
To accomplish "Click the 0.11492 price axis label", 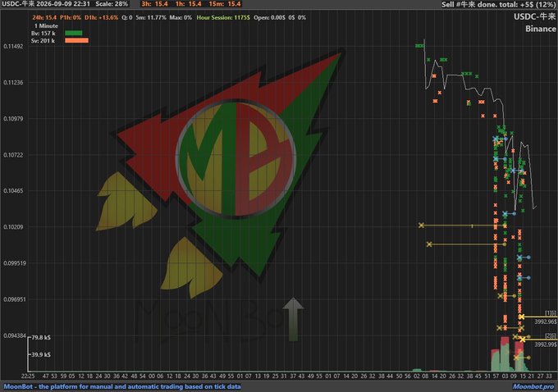I will (x=13, y=47).
